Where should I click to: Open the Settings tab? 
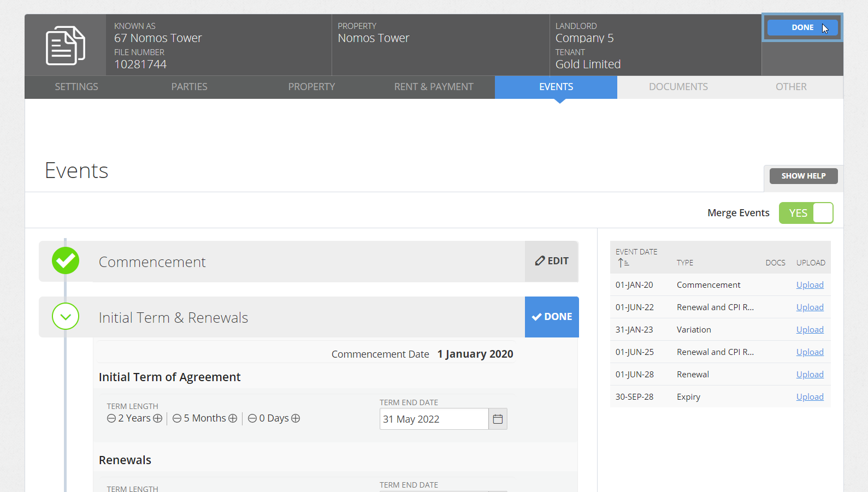tap(76, 87)
